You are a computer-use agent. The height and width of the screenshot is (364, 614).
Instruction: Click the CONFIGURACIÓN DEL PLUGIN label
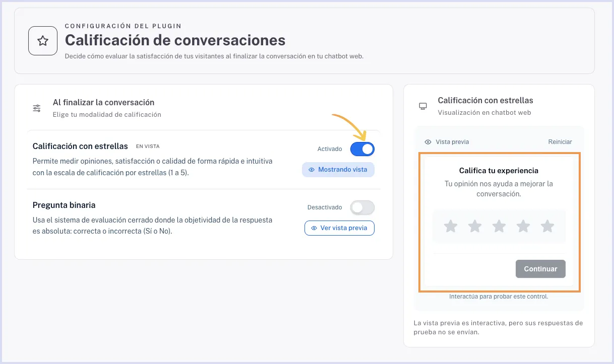tap(123, 26)
